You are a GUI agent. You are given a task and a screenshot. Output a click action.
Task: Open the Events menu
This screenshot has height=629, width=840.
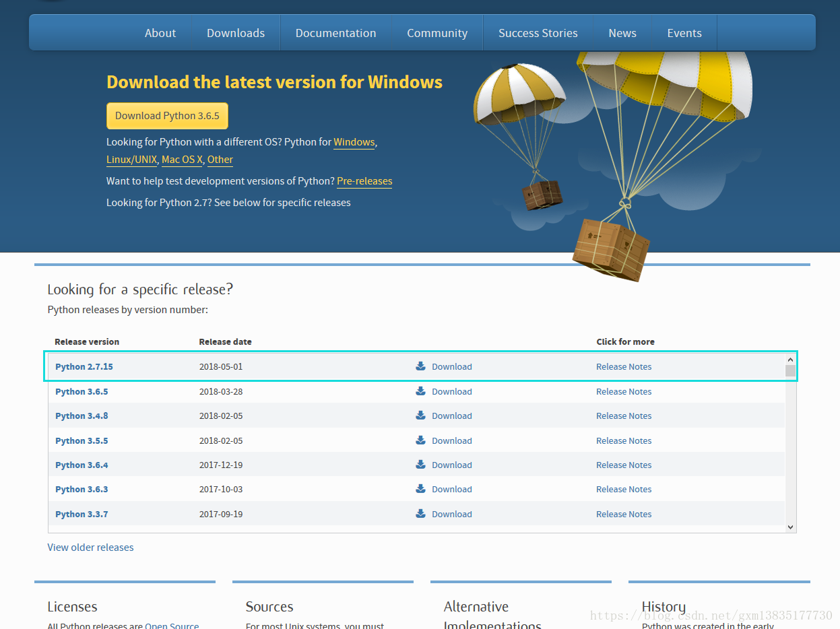(684, 33)
